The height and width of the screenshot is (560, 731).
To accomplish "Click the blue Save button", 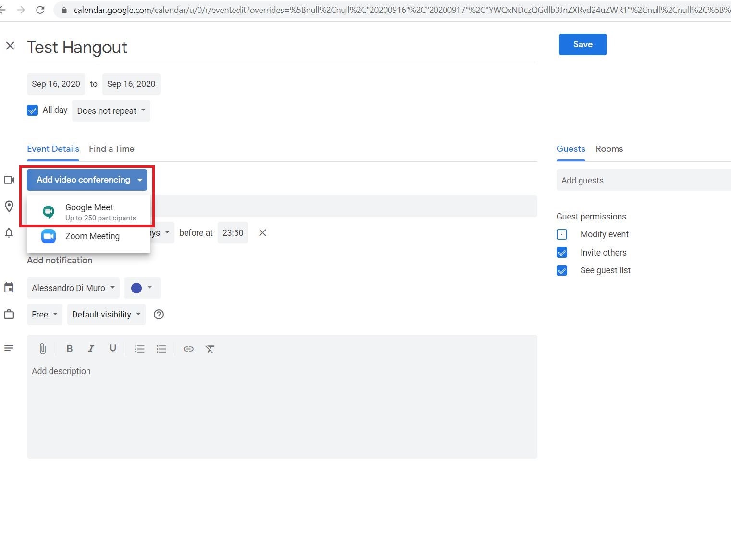I will [582, 44].
